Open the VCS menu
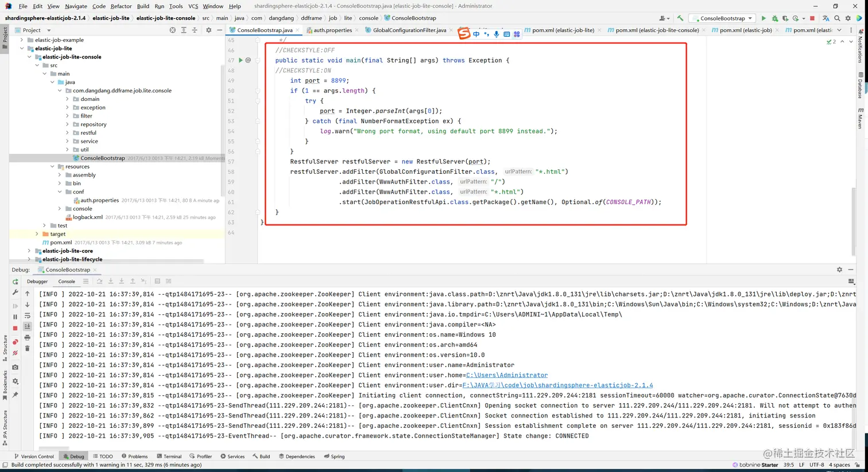This screenshot has height=472, width=868. [x=193, y=6]
